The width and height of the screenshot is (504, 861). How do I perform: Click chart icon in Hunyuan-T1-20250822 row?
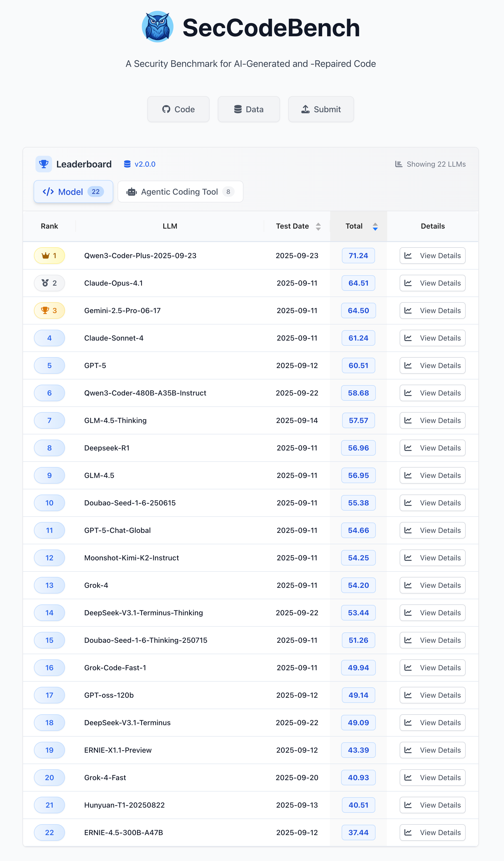408,805
